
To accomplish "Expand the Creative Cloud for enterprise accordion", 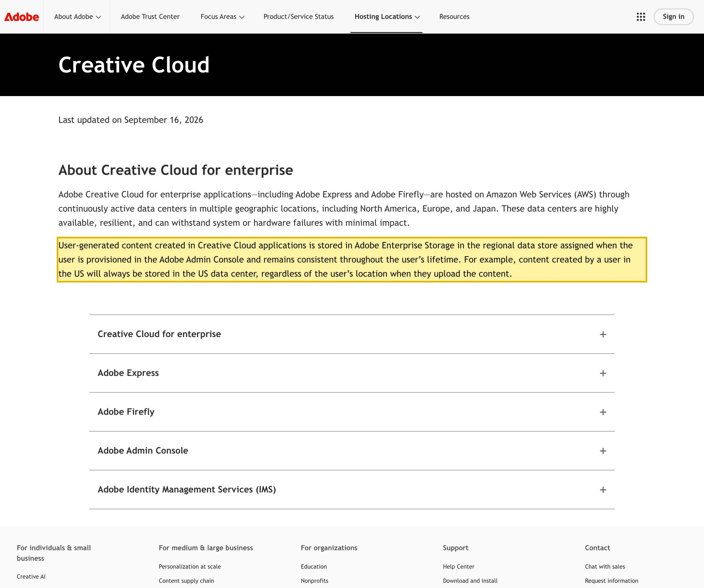I will click(x=352, y=334).
